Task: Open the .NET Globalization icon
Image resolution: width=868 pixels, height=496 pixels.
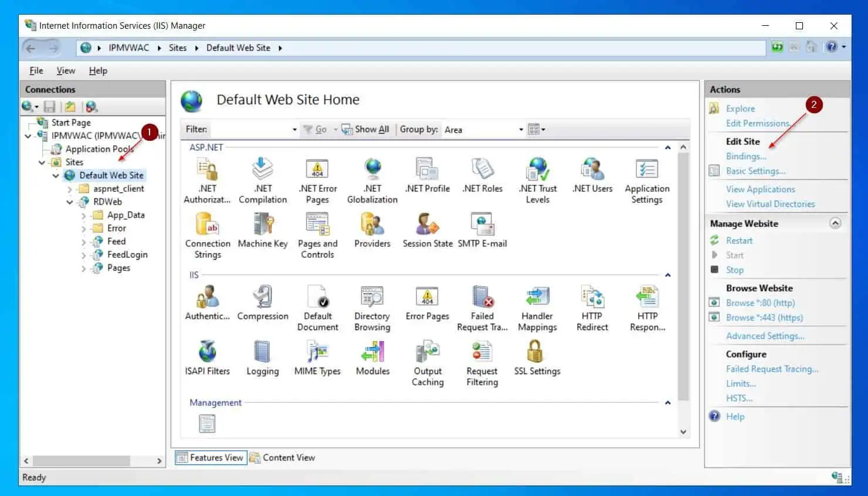Action: pos(372,181)
